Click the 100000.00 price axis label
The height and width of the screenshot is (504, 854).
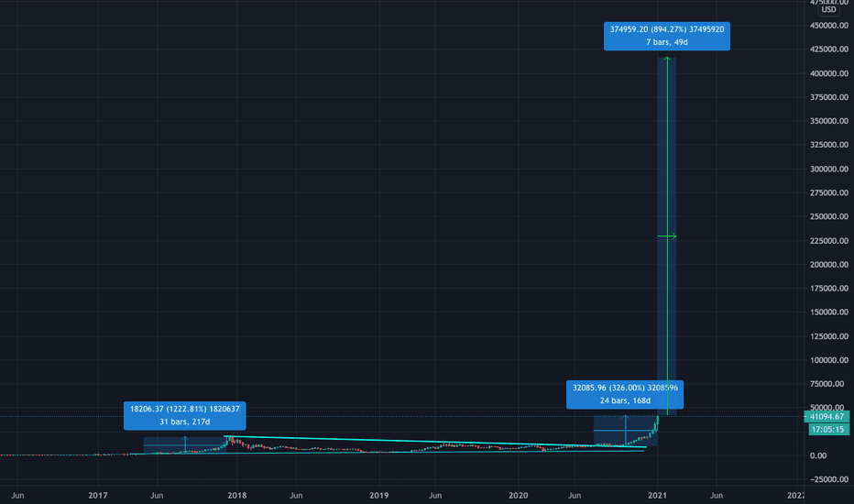tap(829, 360)
